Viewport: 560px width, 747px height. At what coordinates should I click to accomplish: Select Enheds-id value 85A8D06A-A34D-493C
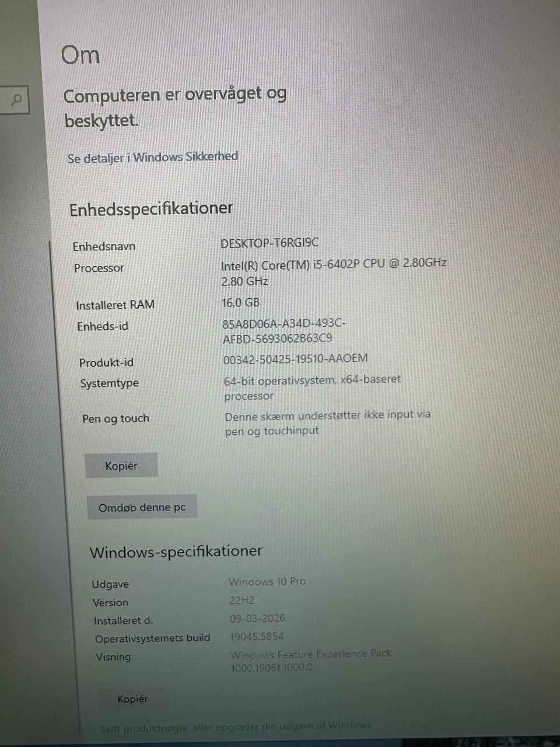click(285, 331)
